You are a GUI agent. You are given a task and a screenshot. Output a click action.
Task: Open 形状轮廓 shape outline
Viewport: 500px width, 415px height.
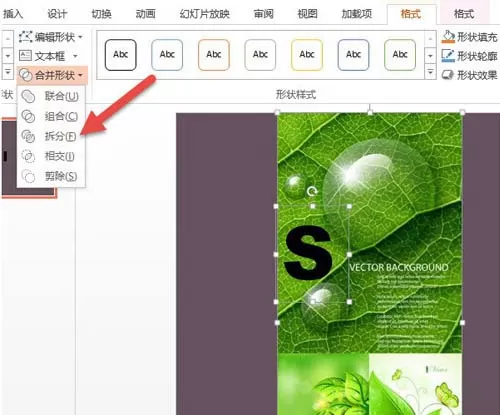[x=469, y=56]
